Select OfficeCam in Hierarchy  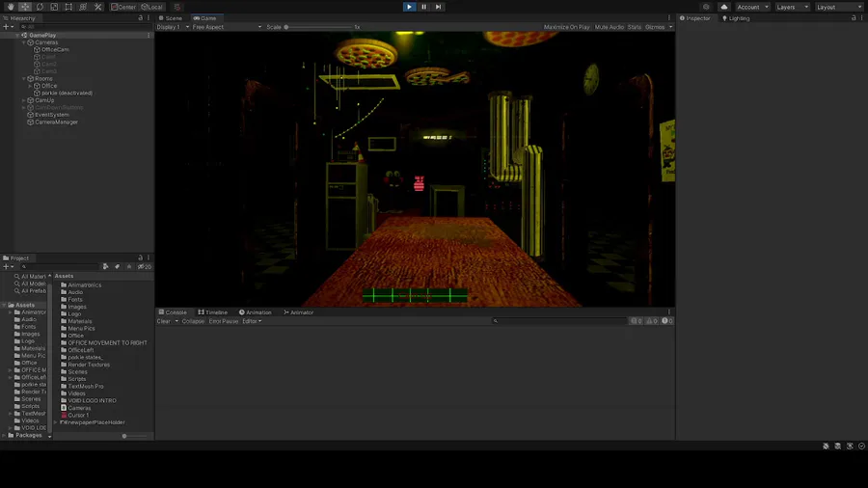pyautogui.click(x=55, y=49)
